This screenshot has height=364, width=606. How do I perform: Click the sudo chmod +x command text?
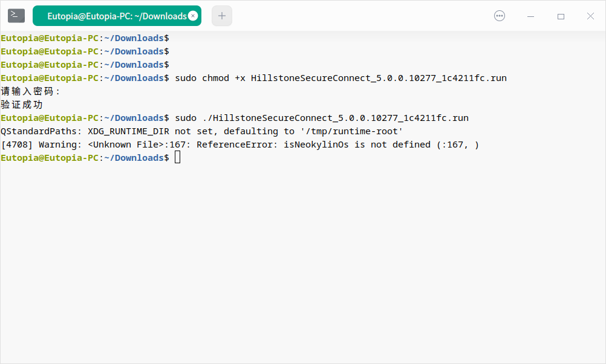point(340,78)
